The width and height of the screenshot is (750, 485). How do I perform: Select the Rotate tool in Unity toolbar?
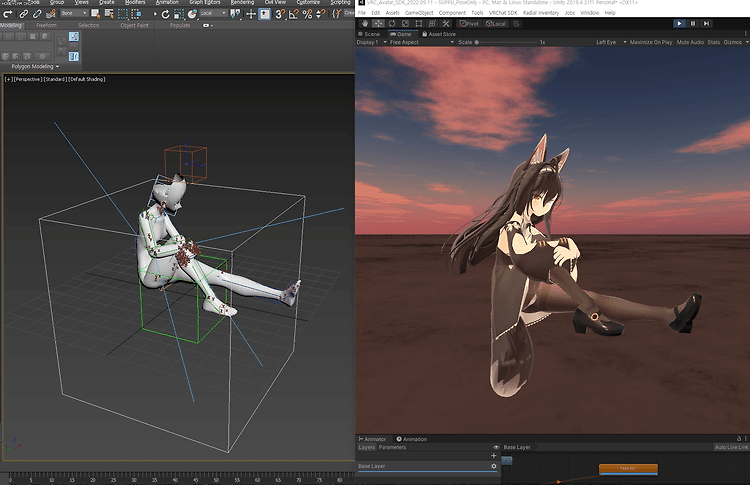(392, 23)
